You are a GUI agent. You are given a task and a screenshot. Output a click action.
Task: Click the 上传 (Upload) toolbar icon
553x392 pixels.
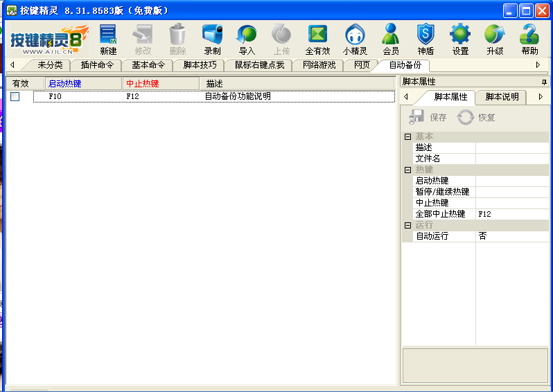point(281,39)
